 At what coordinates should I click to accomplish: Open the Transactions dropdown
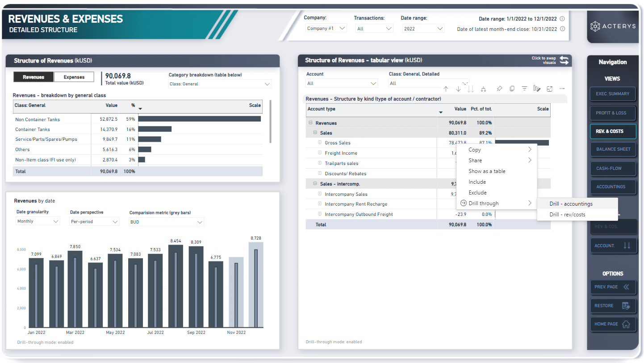374,29
